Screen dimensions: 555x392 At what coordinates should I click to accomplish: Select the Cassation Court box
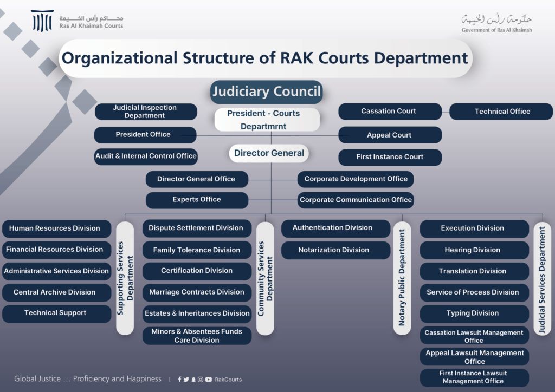390,112
